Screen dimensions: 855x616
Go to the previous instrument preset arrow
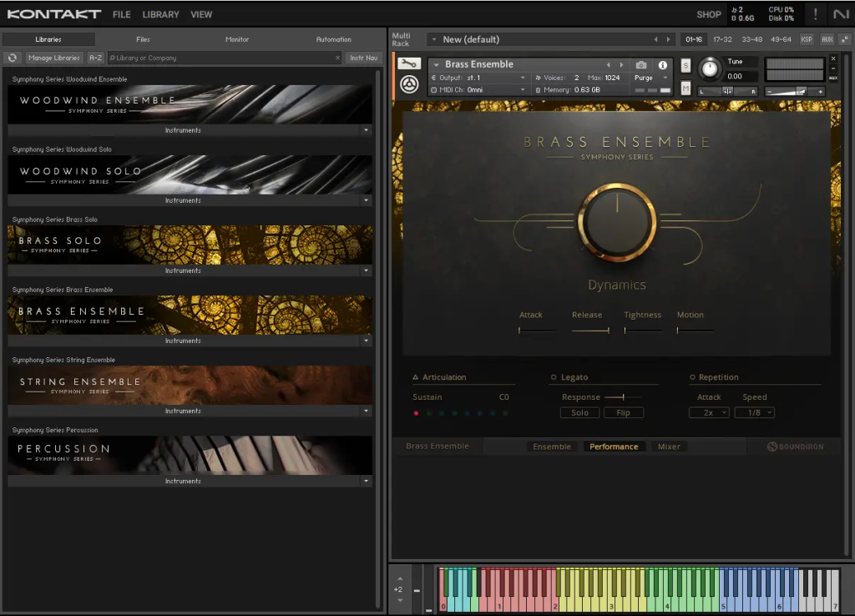(x=609, y=65)
